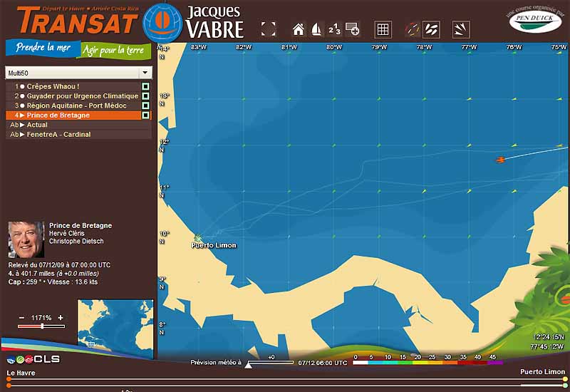Click the orange boat marker on map
The height and width of the screenshot is (392, 570).
(x=501, y=160)
